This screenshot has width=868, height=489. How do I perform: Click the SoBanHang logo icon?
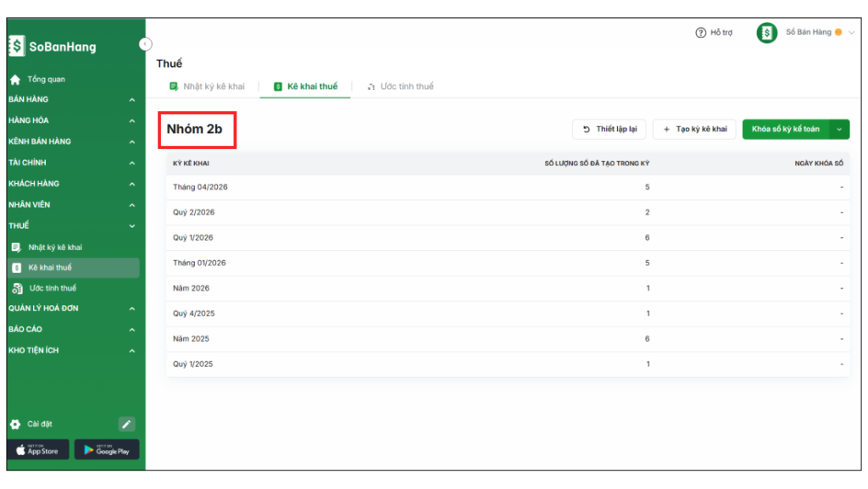tap(17, 47)
